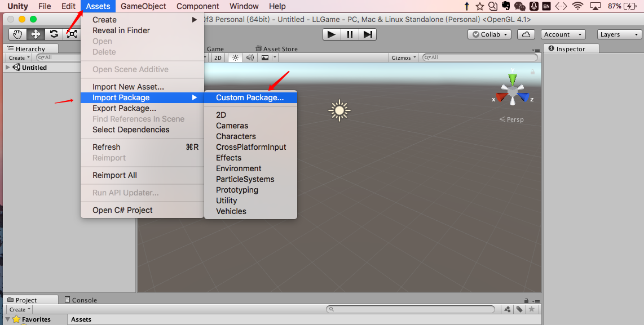Open the Project panel options menu icon

point(535,301)
